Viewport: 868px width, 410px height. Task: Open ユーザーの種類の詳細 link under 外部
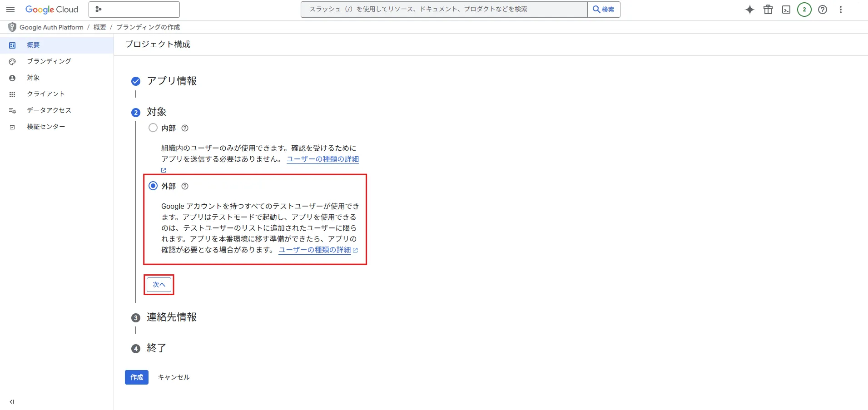point(315,250)
